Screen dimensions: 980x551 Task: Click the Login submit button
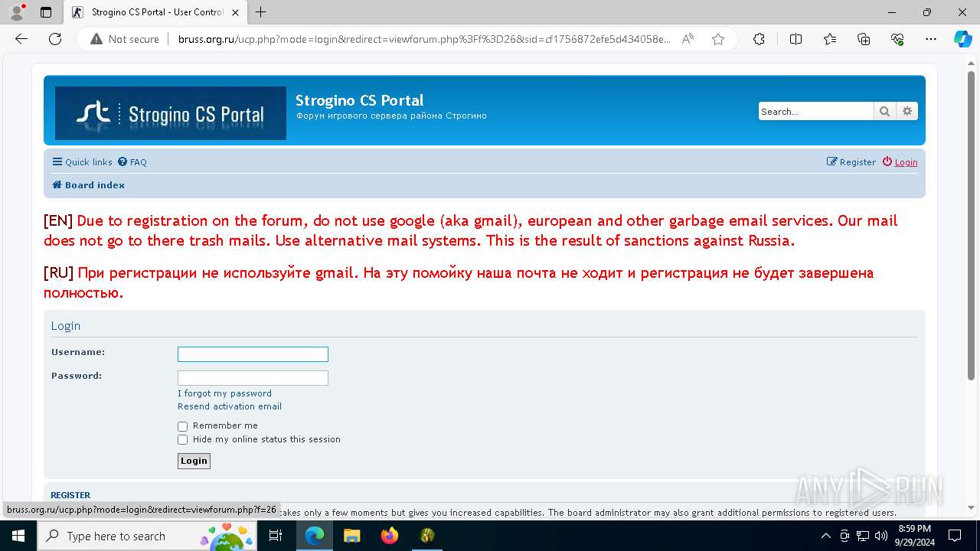(x=194, y=461)
